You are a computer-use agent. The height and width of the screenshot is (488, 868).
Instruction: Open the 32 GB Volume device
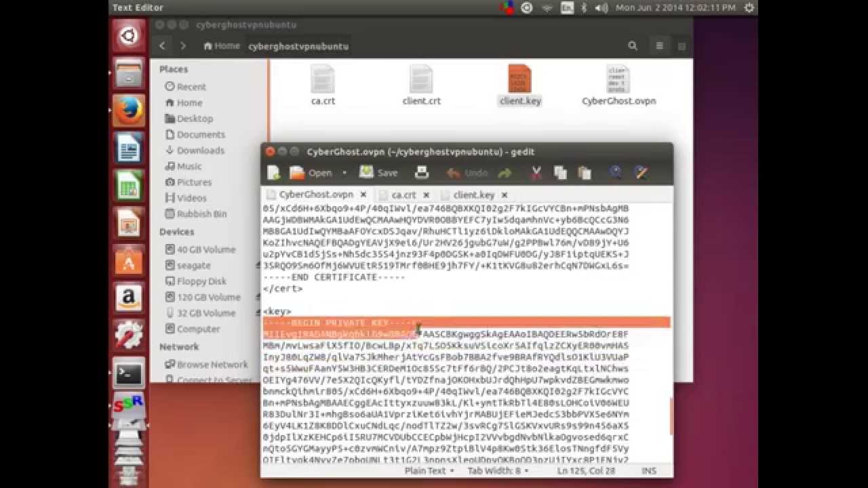coord(201,313)
